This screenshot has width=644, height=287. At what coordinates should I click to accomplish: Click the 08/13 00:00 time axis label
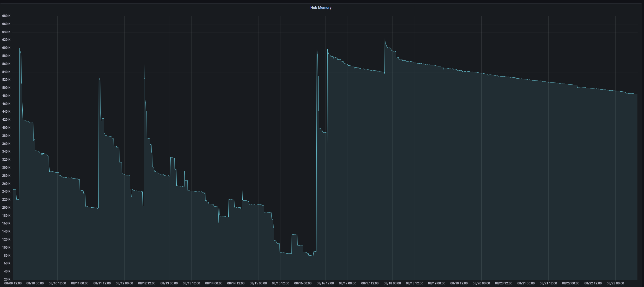[169, 283]
